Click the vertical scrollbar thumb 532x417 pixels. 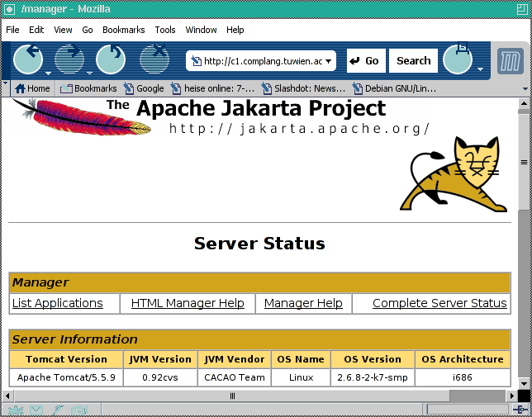(x=524, y=162)
